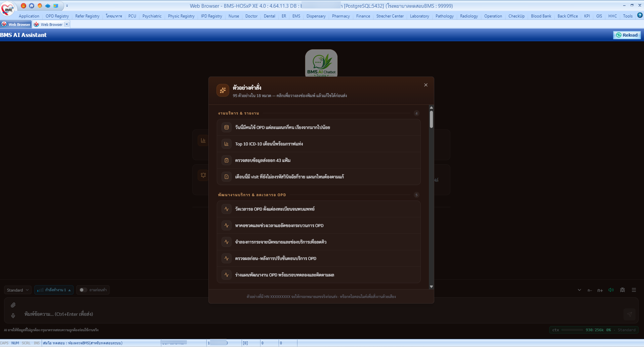
Task: Click the microphone voice input icon
Action: (13, 316)
